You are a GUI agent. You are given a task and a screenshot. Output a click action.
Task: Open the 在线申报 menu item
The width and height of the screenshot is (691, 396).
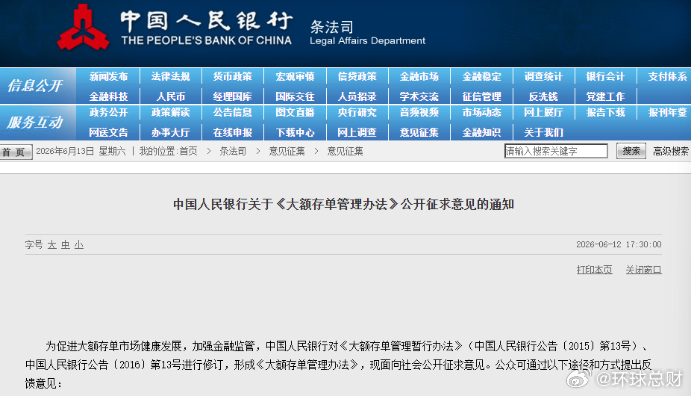pos(233,132)
